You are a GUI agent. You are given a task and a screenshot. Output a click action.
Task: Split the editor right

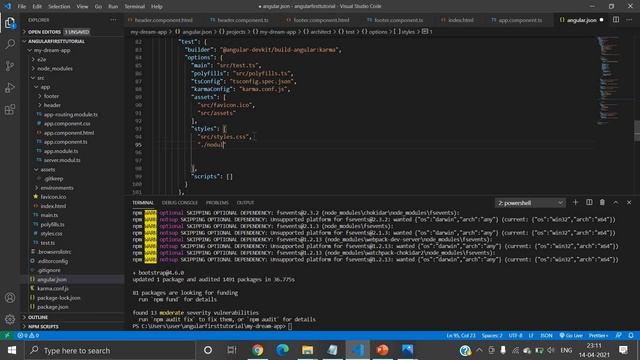click(616, 20)
